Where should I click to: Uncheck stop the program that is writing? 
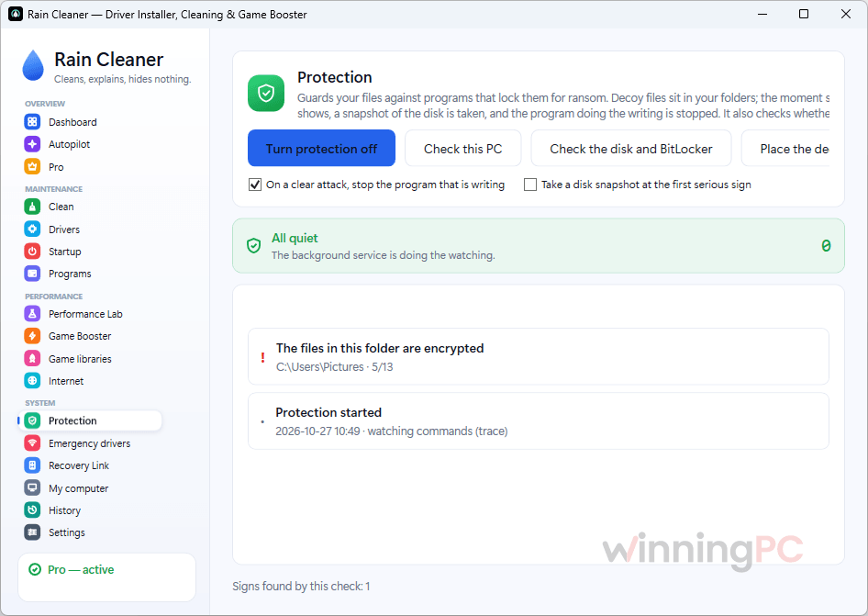pyautogui.click(x=255, y=185)
